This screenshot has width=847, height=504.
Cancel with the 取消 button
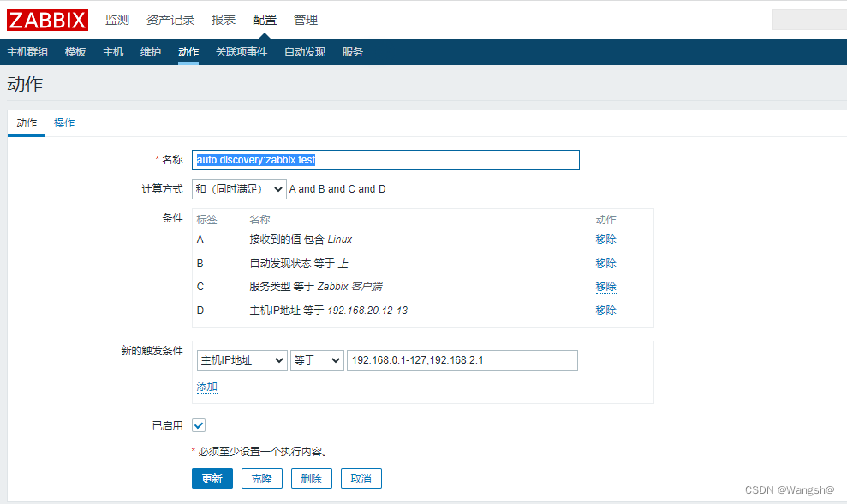point(361,478)
